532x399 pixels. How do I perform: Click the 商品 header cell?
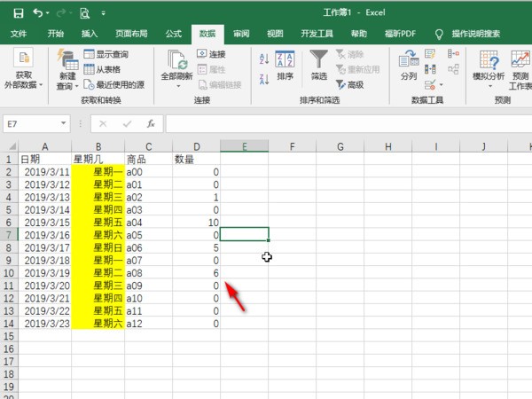pyautogui.click(x=149, y=159)
